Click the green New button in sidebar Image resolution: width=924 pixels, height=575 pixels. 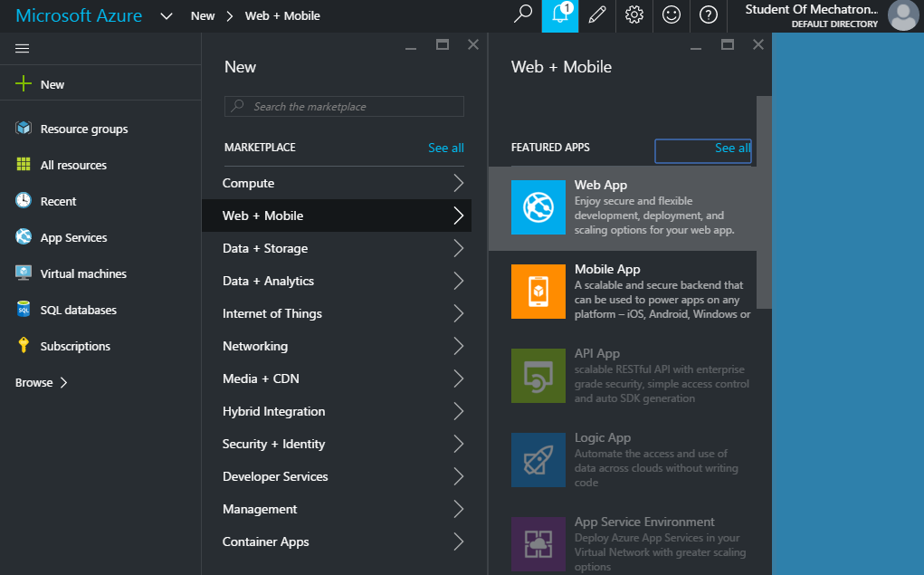41,84
